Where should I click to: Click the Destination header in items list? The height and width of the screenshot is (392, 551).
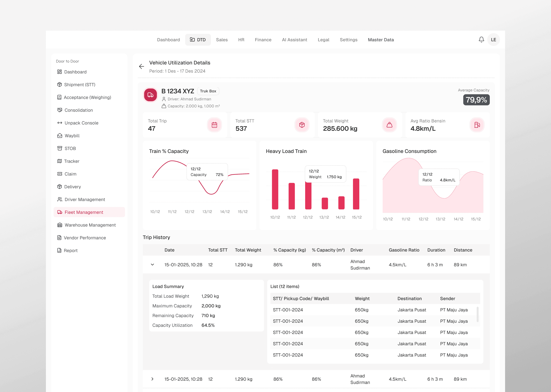coord(409,298)
